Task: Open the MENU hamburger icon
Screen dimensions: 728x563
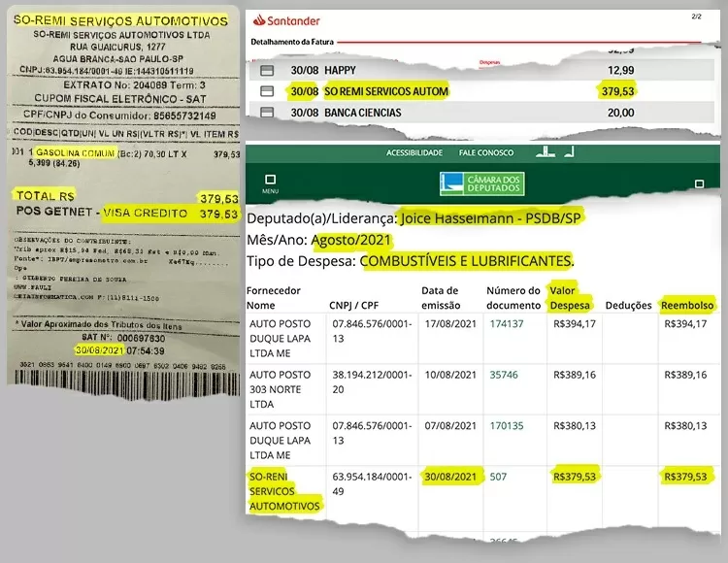Action: pyautogui.click(x=269, y=180)
